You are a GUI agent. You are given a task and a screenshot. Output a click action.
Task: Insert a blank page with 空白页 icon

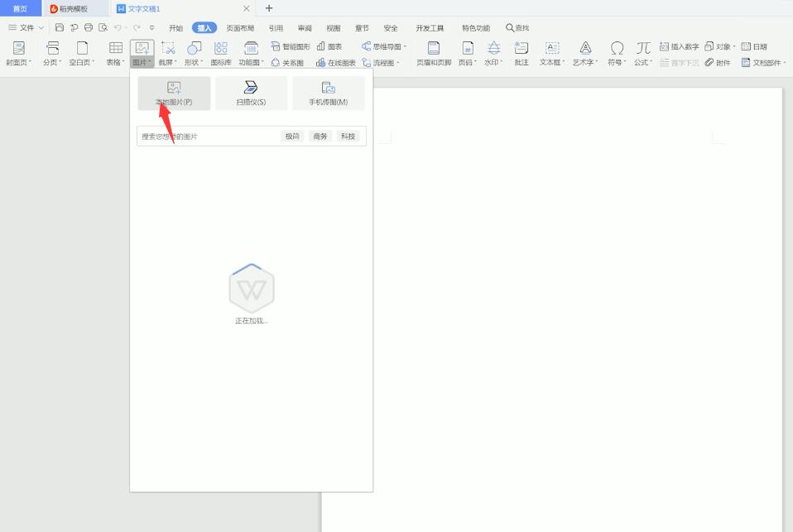[82, 48]
